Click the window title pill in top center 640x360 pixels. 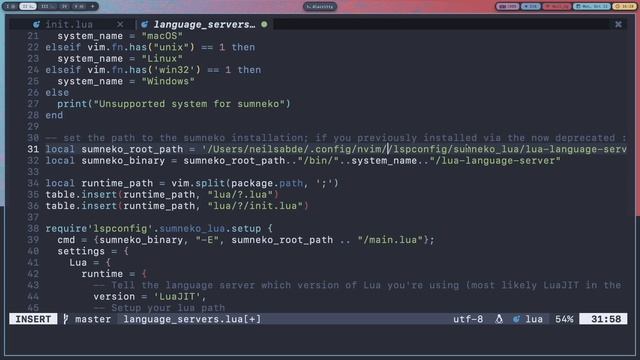pyautogui.click(x=320, y=7)
